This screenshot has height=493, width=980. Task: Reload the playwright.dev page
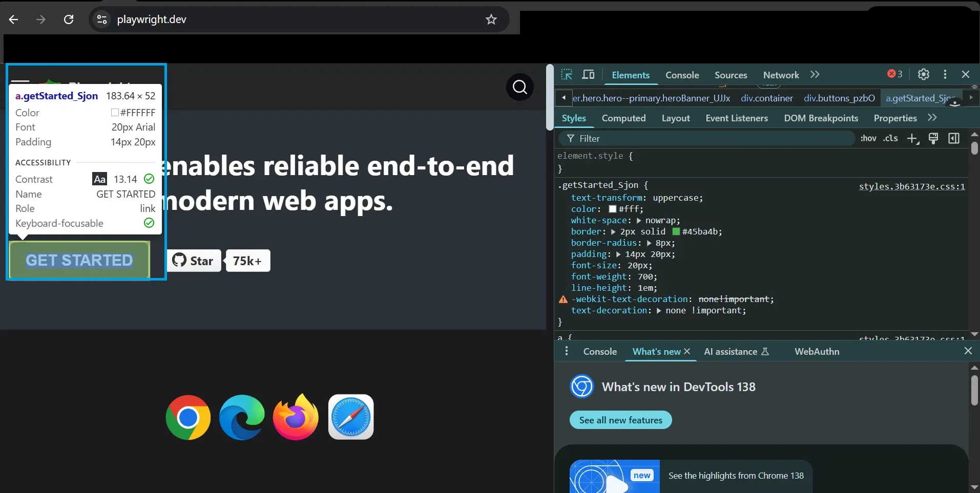(x=69, y=19)
